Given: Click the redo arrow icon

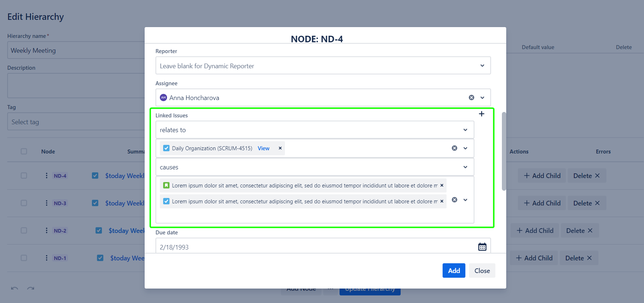Looking at the screenshot, I should click(x=31, y=288).
